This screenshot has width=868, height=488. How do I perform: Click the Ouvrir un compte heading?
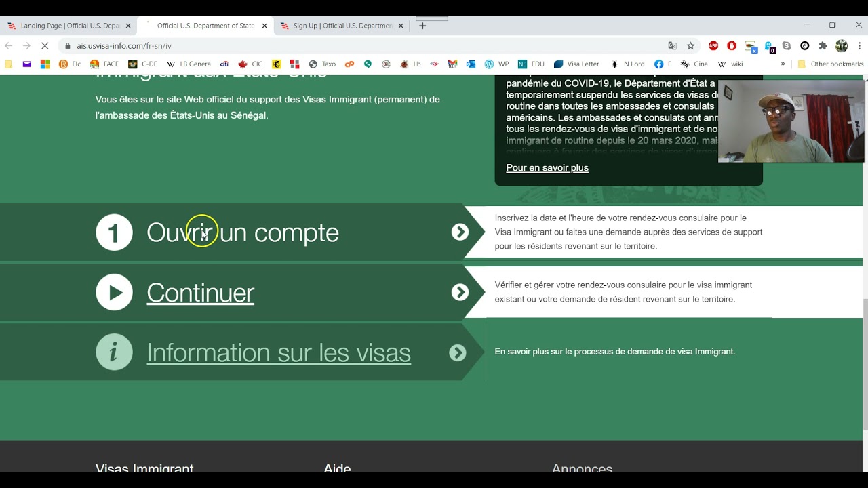coord(243,232)
